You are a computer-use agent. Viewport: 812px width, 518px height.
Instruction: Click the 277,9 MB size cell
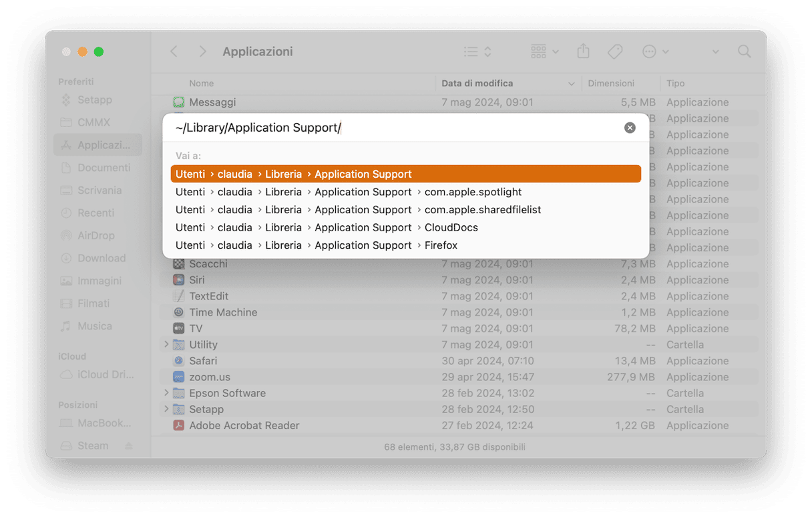(630, 377)
